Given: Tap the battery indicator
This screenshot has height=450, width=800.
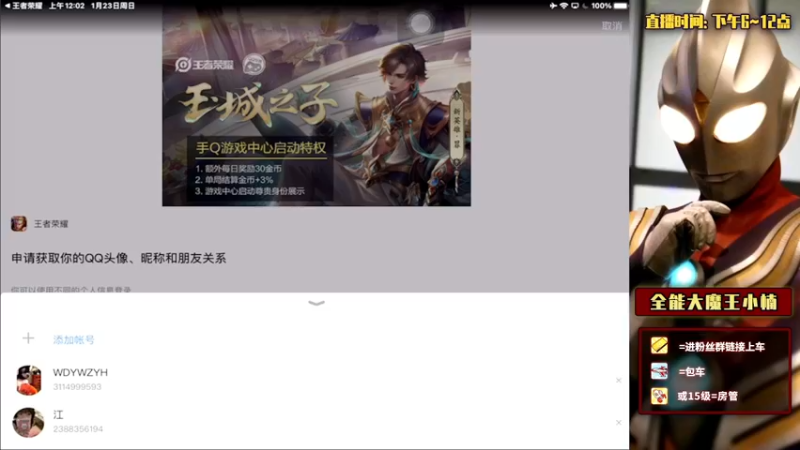Looking at the screenshot, I should (x=620, y=6).
